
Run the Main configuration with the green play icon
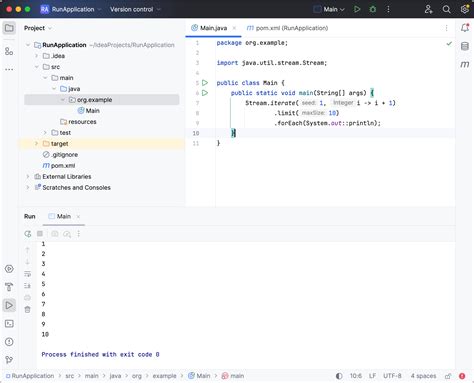(x=357, y=9)
